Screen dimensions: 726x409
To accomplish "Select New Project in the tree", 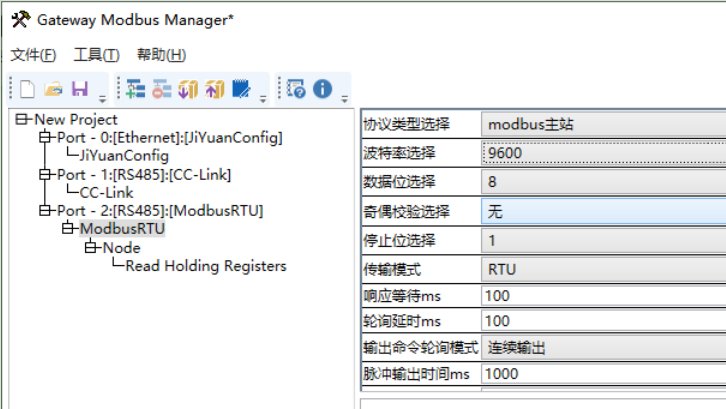I will click(x=76, y=120).
